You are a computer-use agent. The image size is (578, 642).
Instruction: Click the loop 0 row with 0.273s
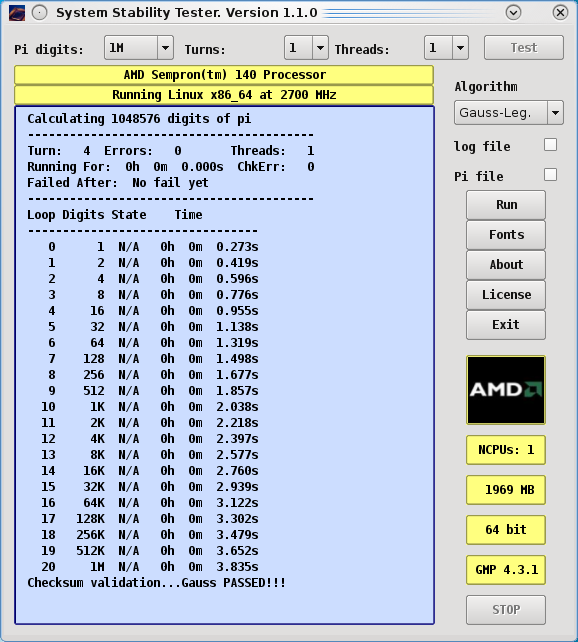click(153, 247)
